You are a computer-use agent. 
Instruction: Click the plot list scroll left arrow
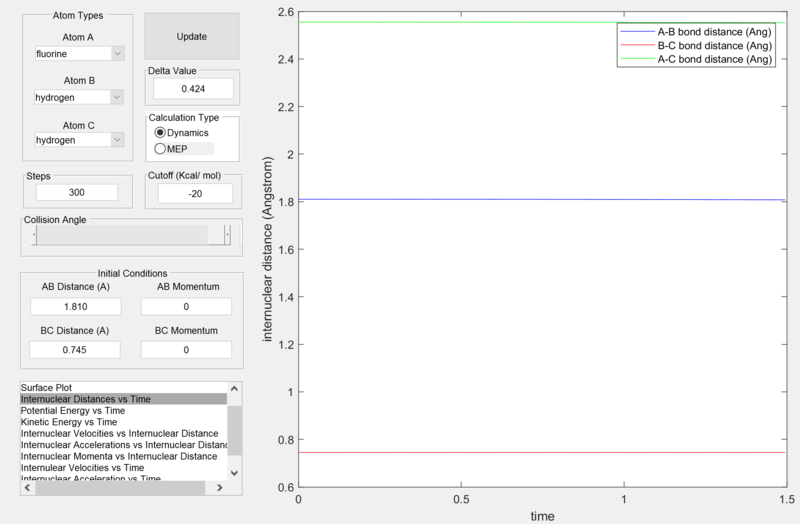28,488
